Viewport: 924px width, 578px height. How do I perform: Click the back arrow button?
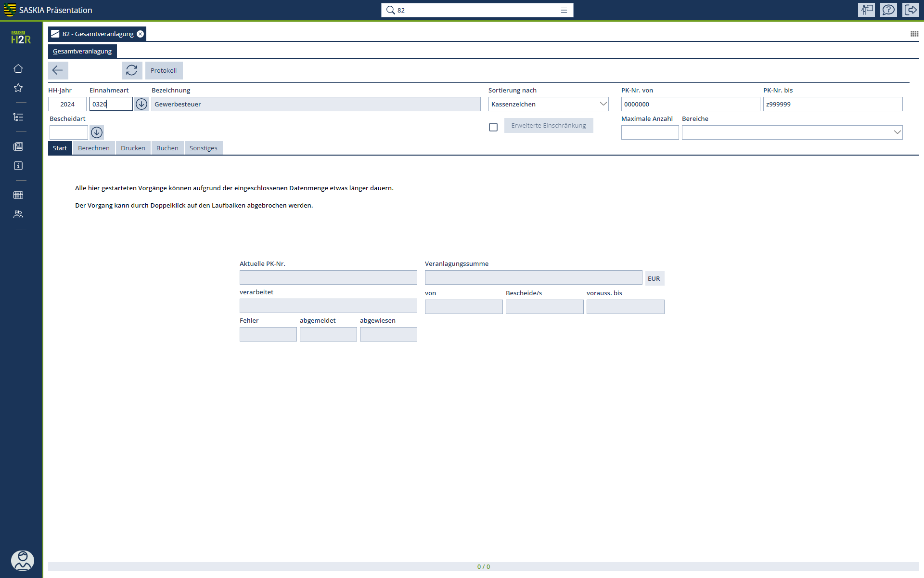coord(58,70)
